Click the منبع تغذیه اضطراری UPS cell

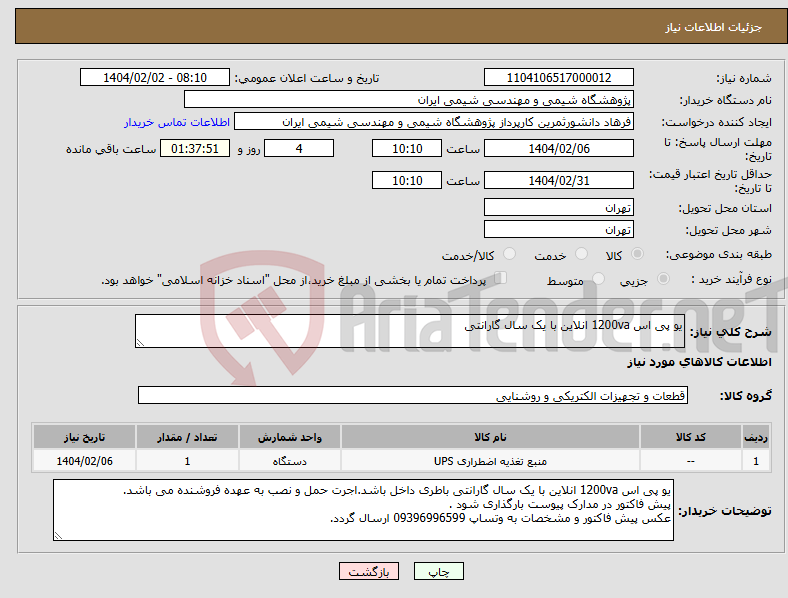pos(490,460)
